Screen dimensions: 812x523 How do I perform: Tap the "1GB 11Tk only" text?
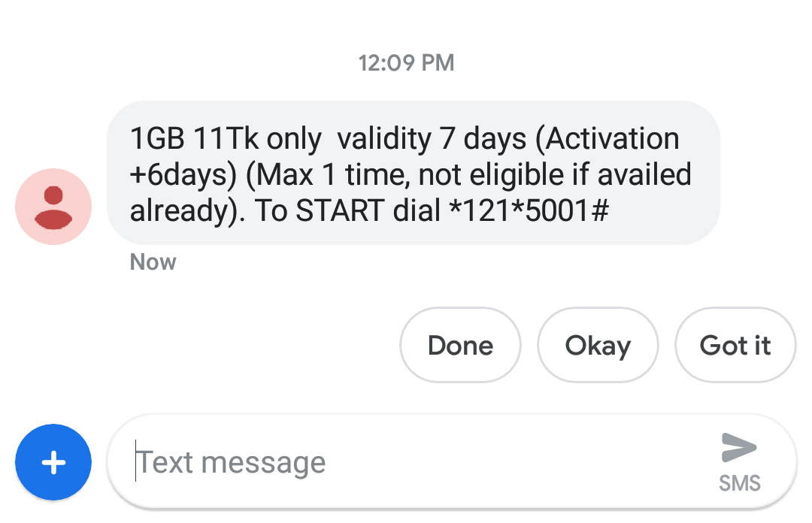(x=226, y=139)
